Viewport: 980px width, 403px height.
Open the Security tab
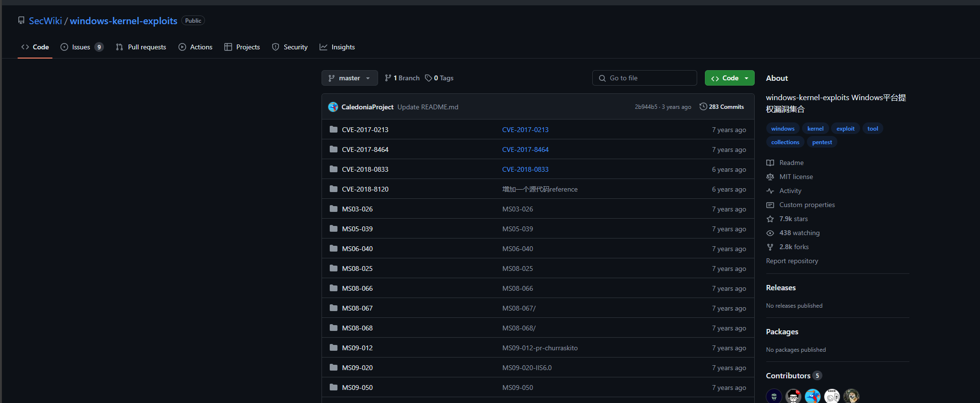point(290,47)
